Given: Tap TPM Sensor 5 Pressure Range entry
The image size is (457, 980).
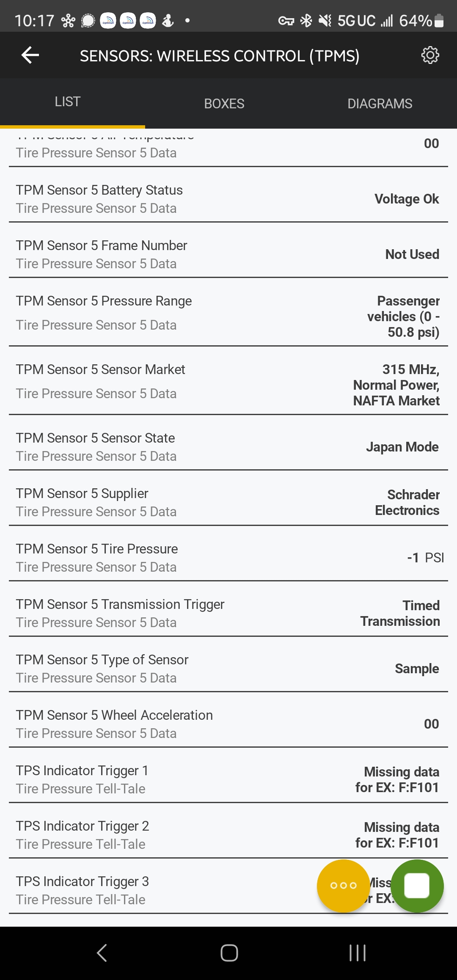Looking at the screenshot, I should click(228, 316).
